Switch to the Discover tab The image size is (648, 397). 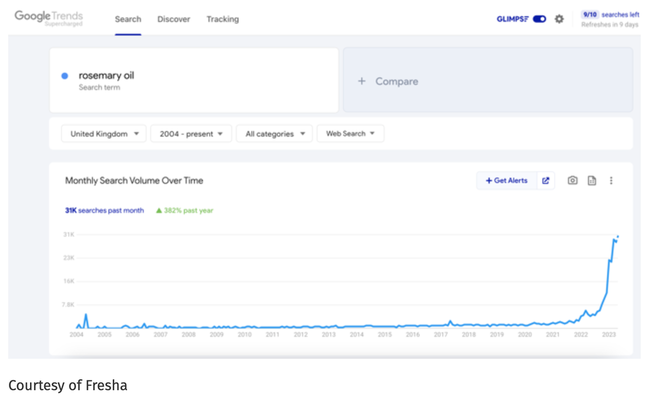tap(174, 19)
